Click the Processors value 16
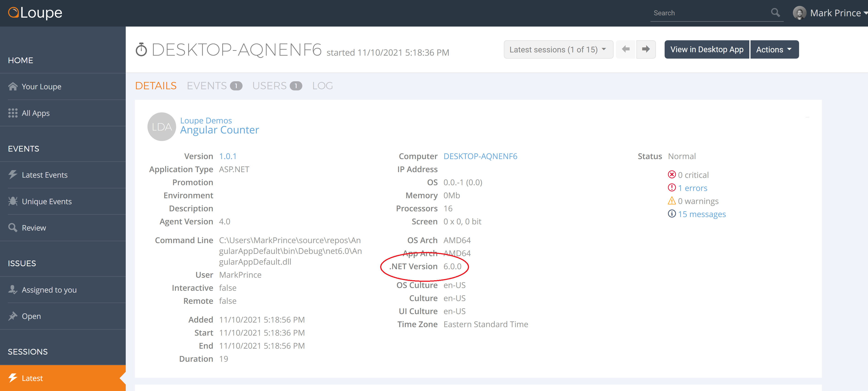 point(448,209)
